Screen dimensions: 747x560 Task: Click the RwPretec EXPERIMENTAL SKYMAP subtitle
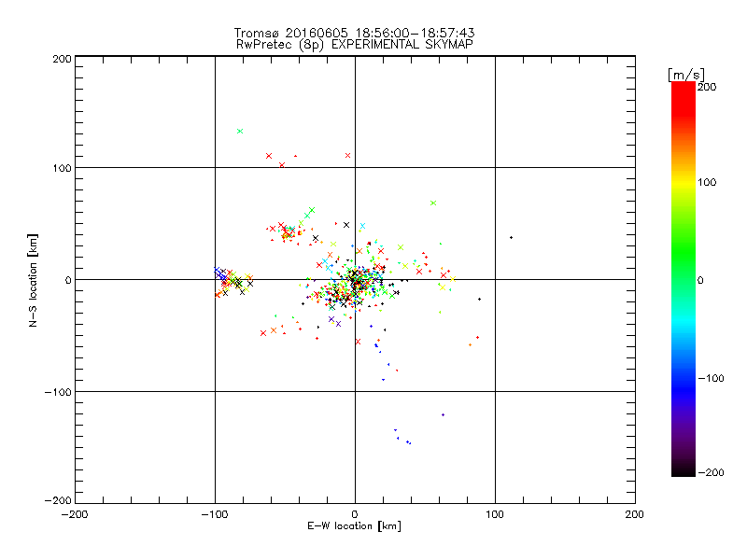tap(355, 44)
